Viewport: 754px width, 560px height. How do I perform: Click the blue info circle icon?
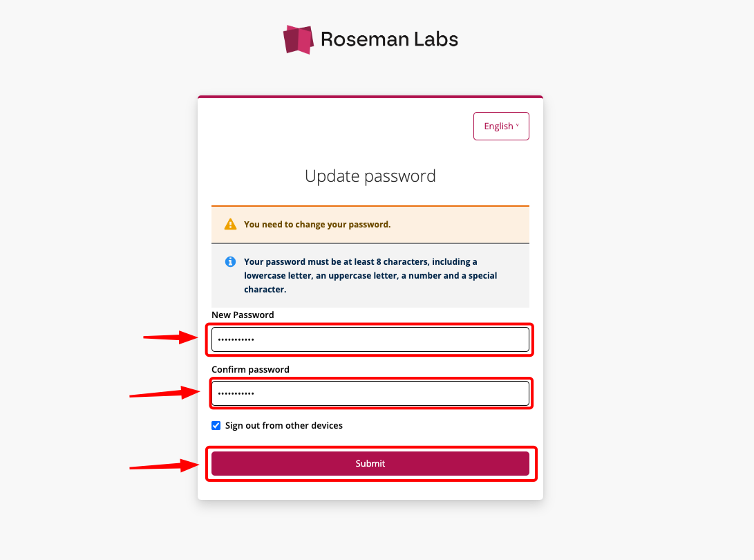point(230,262)
